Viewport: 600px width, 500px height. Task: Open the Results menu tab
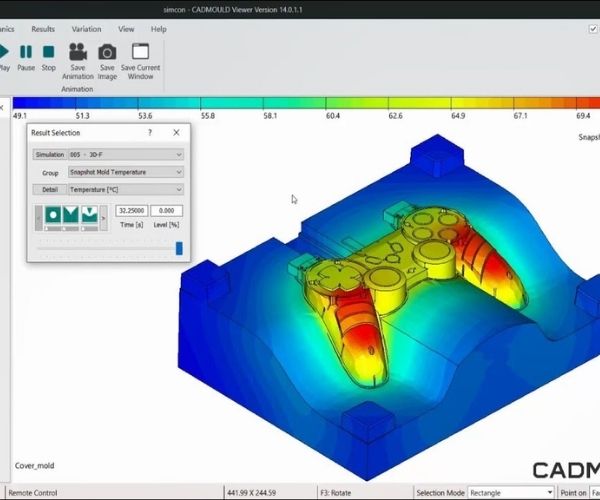43,29
